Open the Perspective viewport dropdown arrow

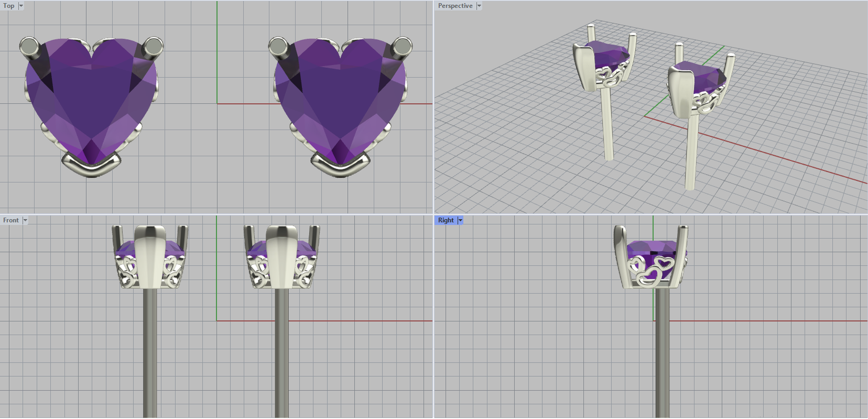[x=479, y=6]
